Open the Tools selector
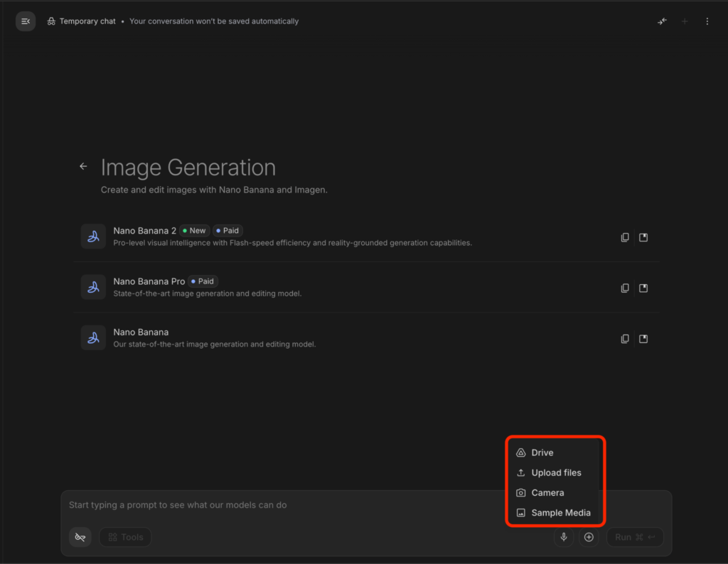Screen dimensions: 728x564 (125, 537)
